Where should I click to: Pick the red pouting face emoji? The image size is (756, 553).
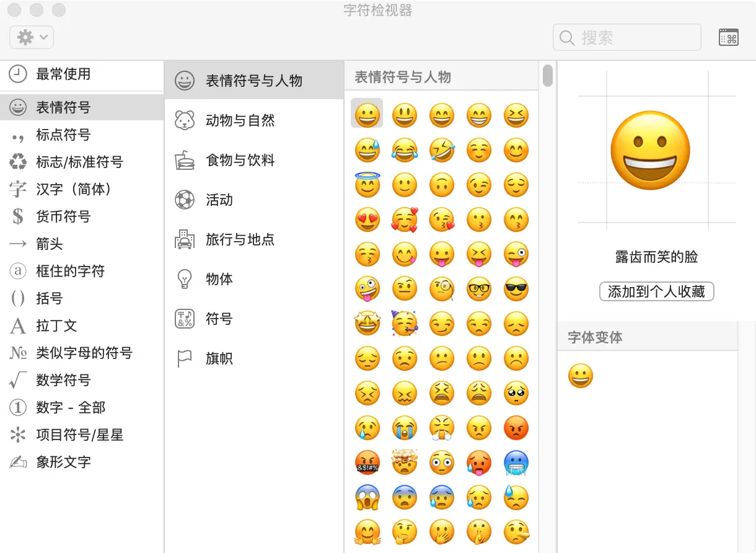pos(516,427)
